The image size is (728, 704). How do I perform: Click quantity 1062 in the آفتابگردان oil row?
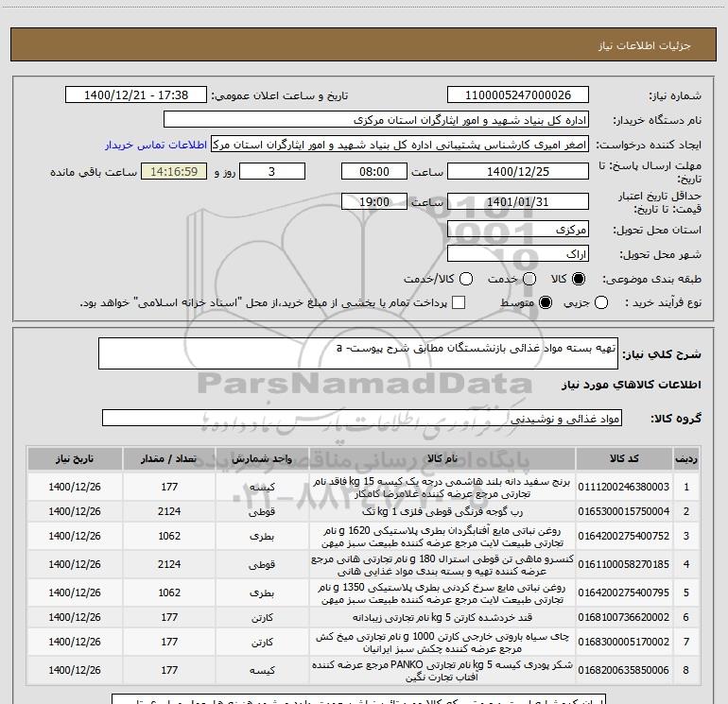[169, 536]
